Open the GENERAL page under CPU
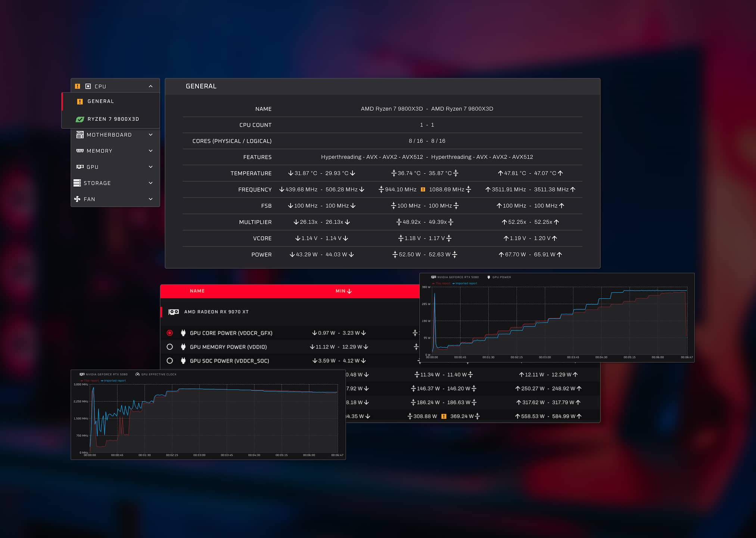The height and width of the screenshot is (538, 756). click(x=100, y=101)
